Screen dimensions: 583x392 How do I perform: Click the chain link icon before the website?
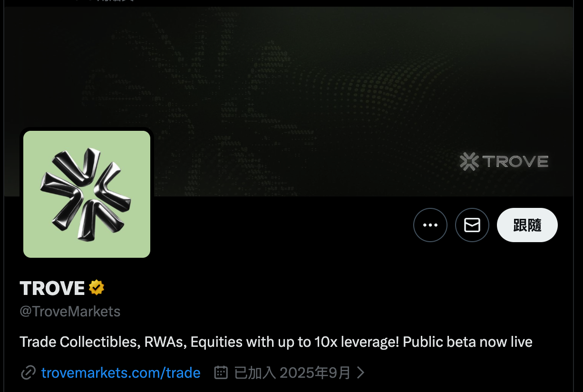tap(28, 372)
